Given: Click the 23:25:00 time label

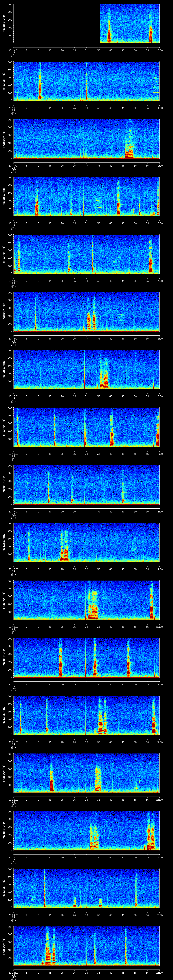Looking at the screenshot, I should click(14, 972).
